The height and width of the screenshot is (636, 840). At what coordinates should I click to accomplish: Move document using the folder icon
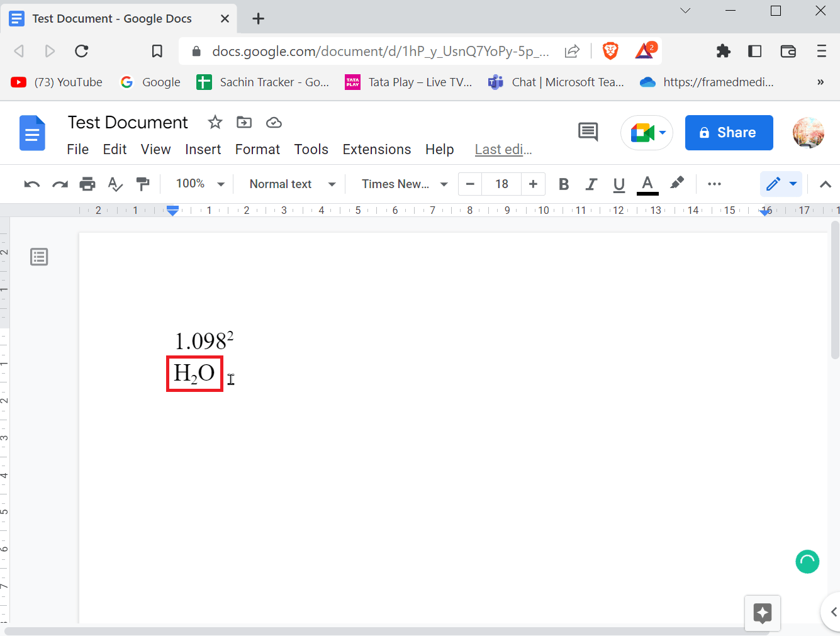point(244,122)
